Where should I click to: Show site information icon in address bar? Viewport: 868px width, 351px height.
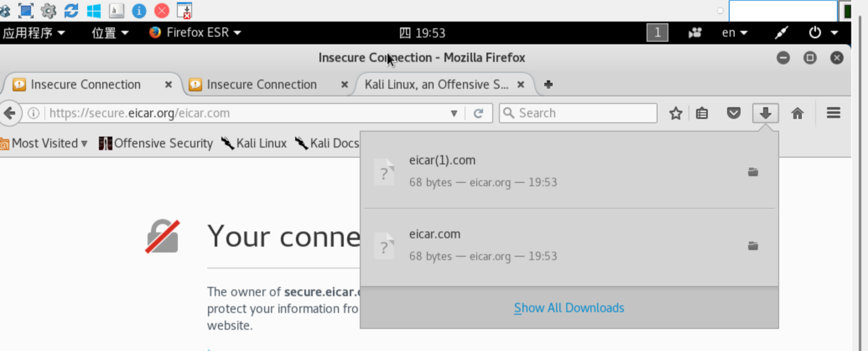click(34, 113)
